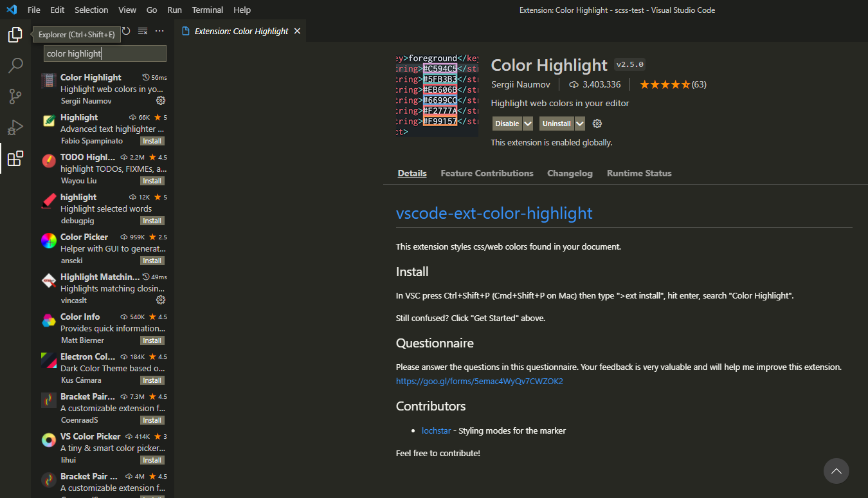Switch to the Changelog tab
Screen dimensions: 868x498
point(570,173)
